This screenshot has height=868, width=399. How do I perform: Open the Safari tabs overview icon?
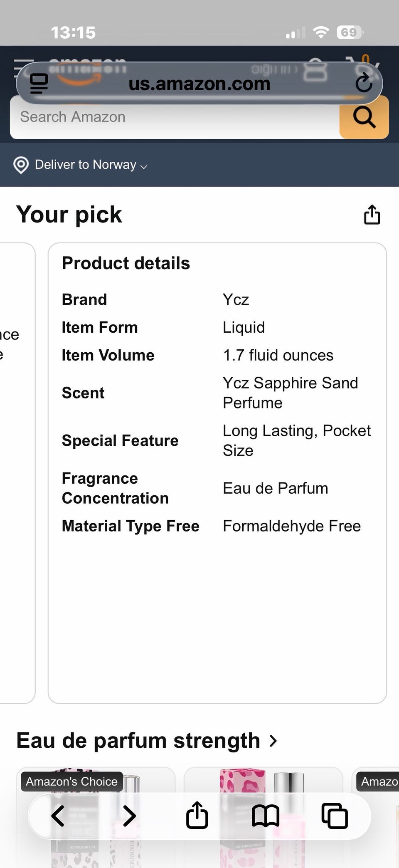coord(335,816)
